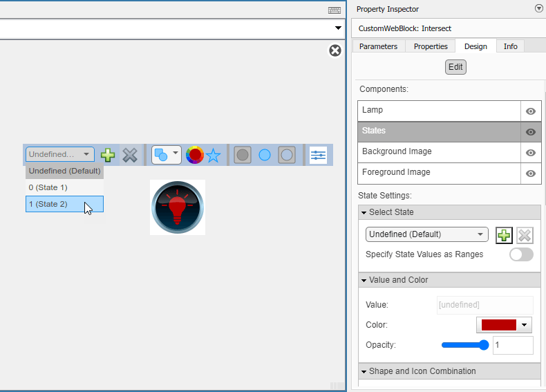Toggle visibility eye for Background Image
The width and height of the screenshot is (546, 392).
(x=531, y=153)
